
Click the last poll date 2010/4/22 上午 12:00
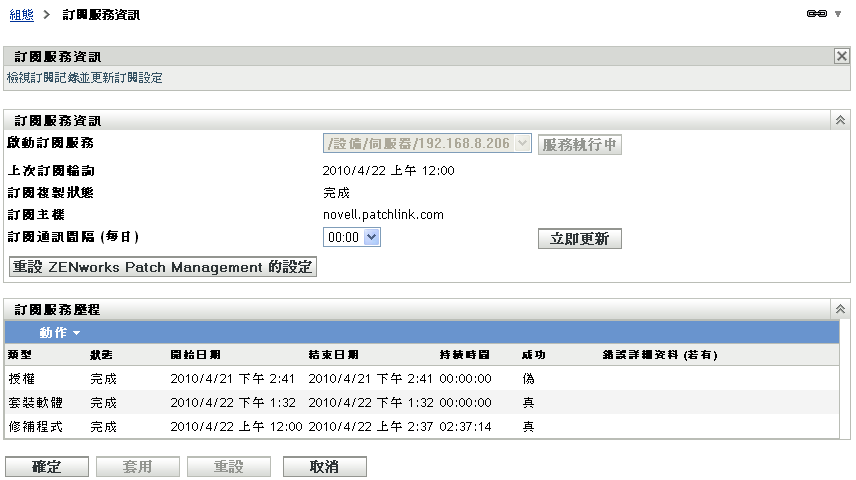(x=388, y=171)
